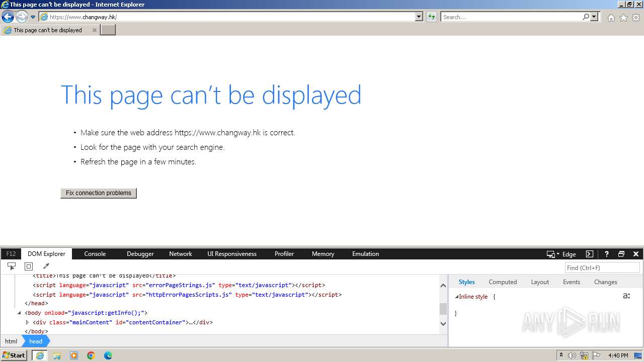Launch Google Chrome from the taskbar

pyautogui.click(x=91, y=355)
